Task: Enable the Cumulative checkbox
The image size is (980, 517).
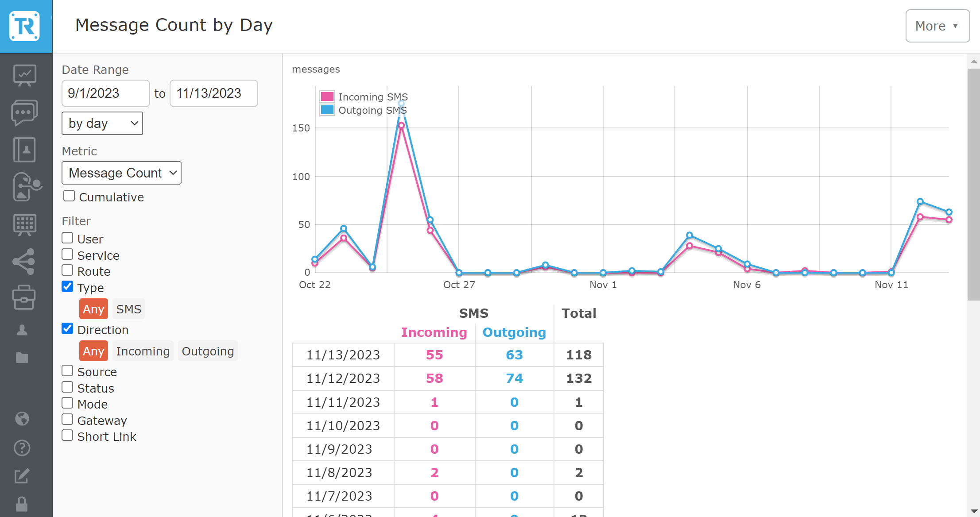Action: (69, 196)
